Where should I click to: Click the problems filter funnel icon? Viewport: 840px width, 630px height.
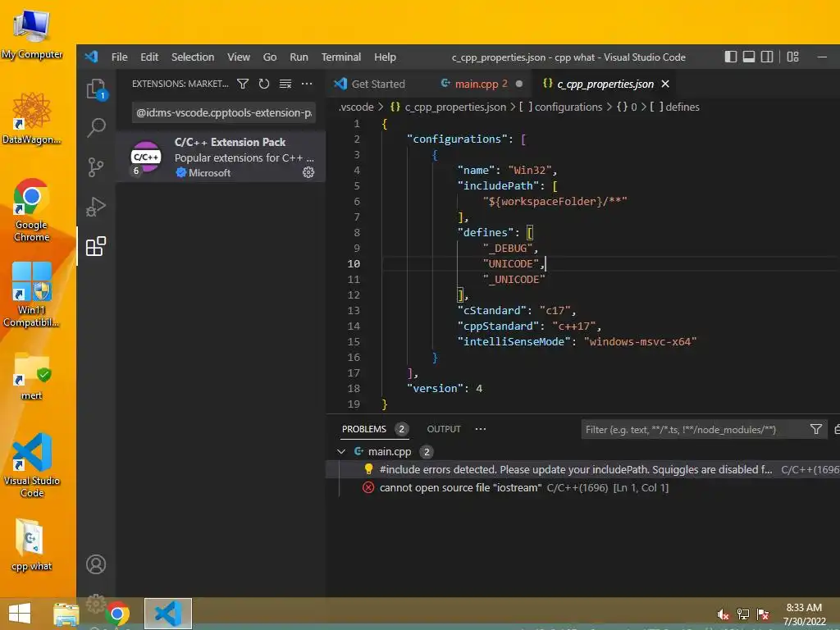click(816, 429)
